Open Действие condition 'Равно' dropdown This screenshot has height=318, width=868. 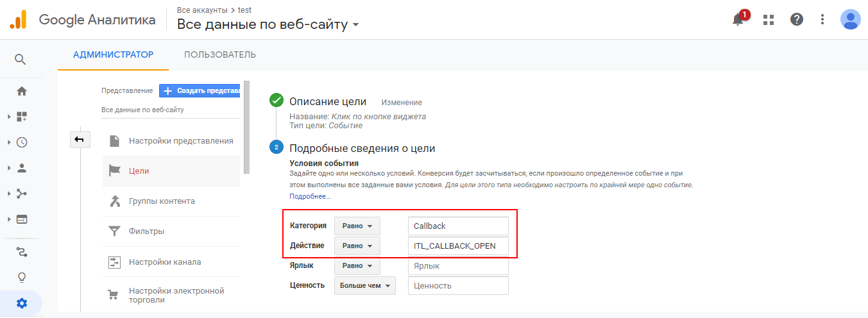pyautogui.click(x=357, y=246)
